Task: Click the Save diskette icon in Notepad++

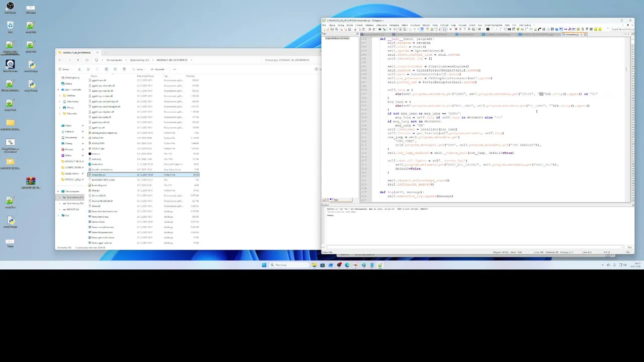Action: [332, 29]
